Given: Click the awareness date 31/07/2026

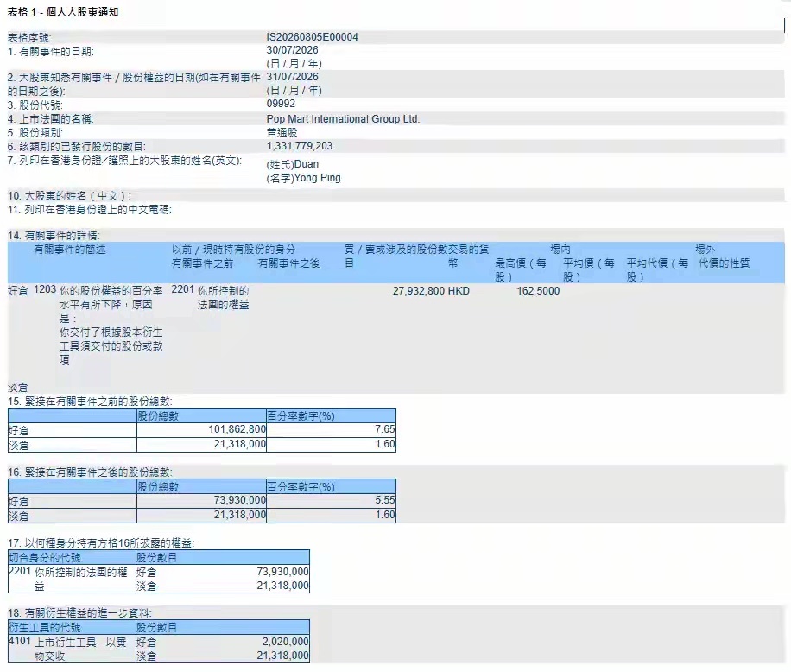Looking at the screenshot, I should pos(293,77).
